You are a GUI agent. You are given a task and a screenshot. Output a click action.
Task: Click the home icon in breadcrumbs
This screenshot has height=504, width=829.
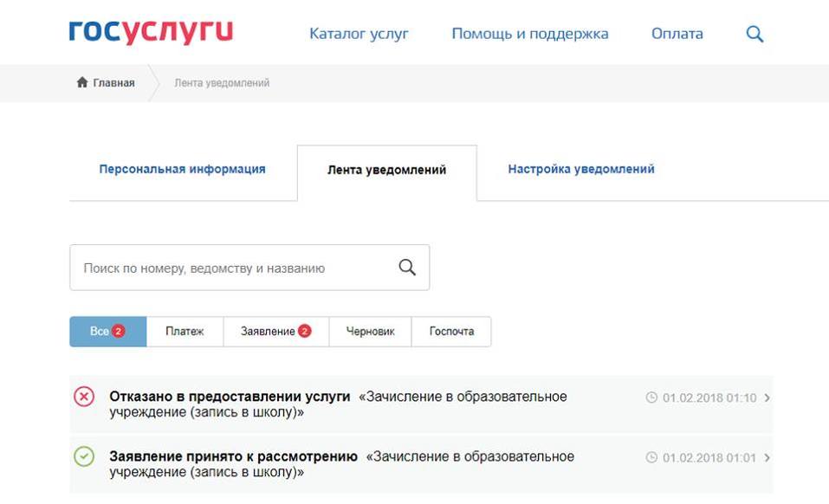(x=82, y=83)
